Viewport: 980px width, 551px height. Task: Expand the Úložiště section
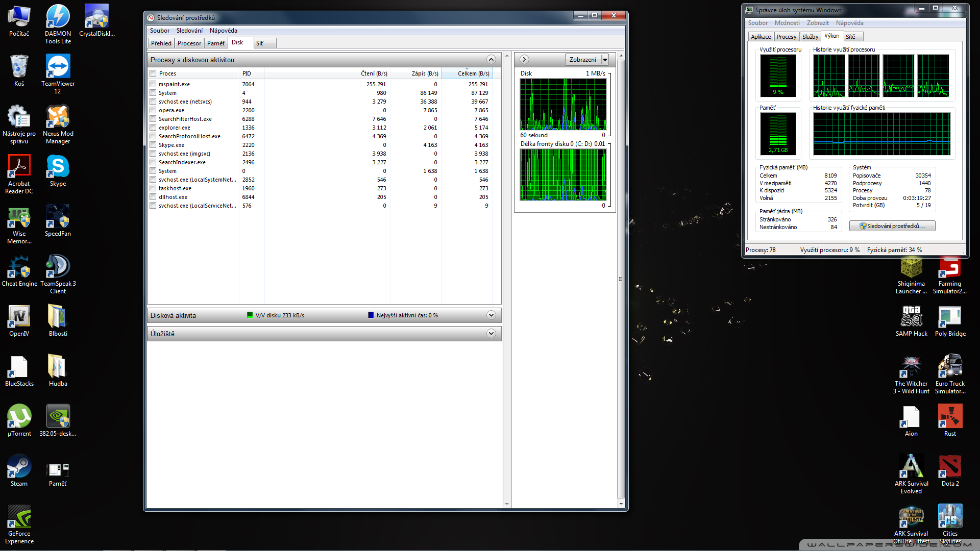tap(491, 334)
